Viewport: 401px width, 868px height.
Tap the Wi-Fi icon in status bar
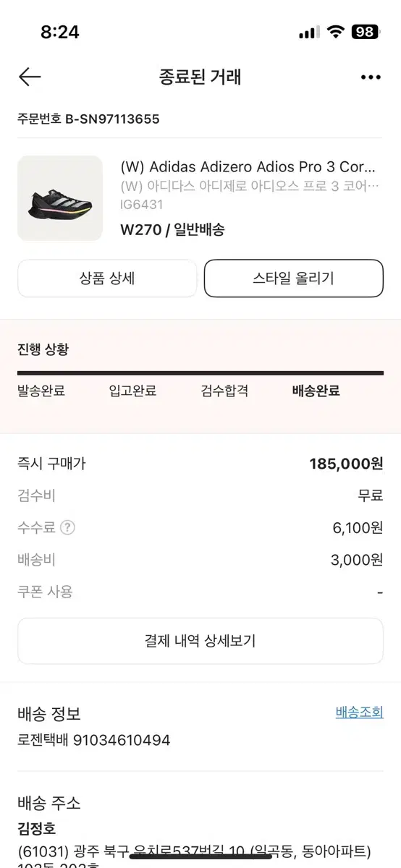click(335, 32)
